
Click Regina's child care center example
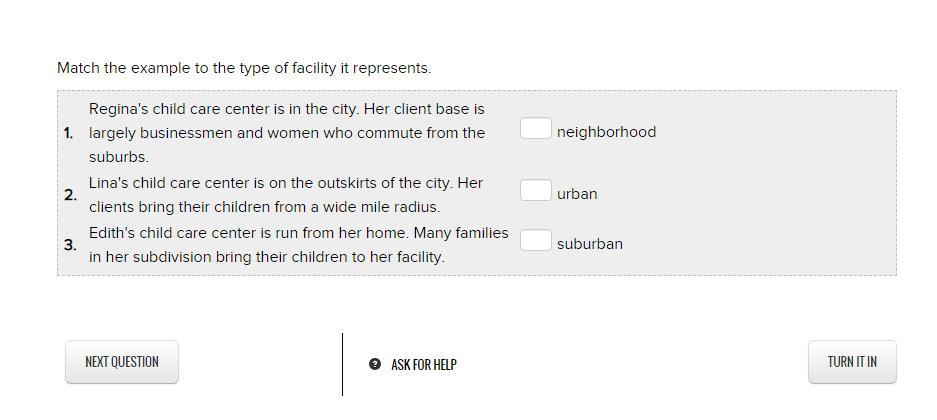tap(287, 132)
